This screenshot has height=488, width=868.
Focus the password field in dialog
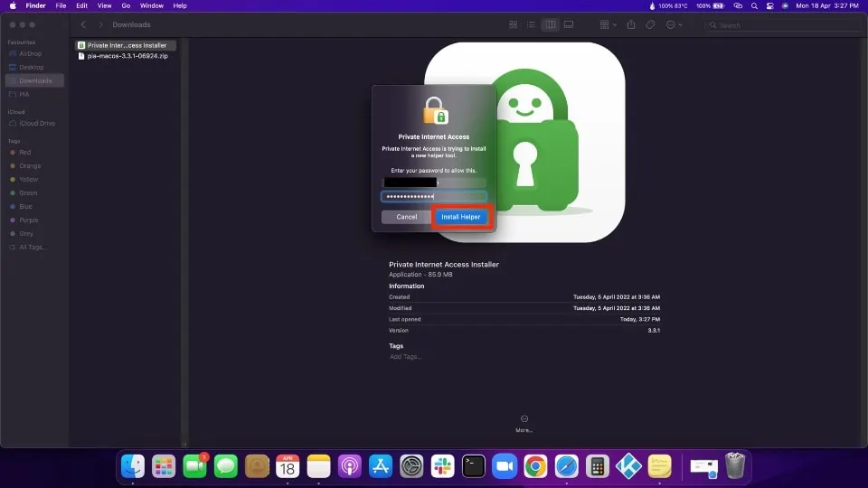(434, 196)
